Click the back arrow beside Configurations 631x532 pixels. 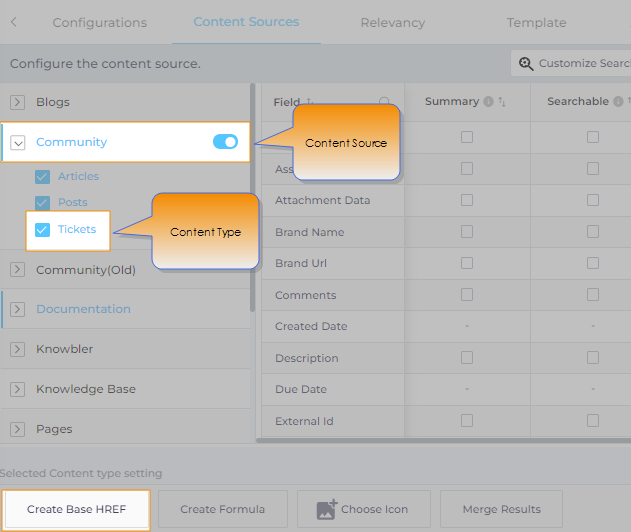14,22
